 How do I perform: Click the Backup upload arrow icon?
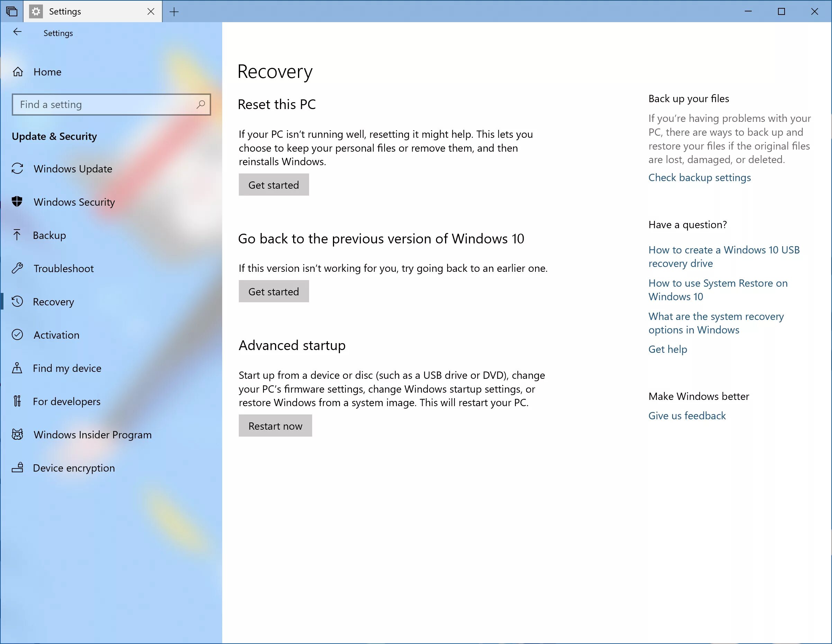click(18, 234)
